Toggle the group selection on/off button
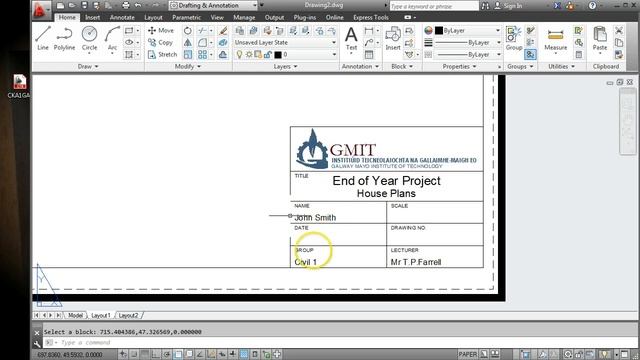640x360 pixels. tap(530, 54)
